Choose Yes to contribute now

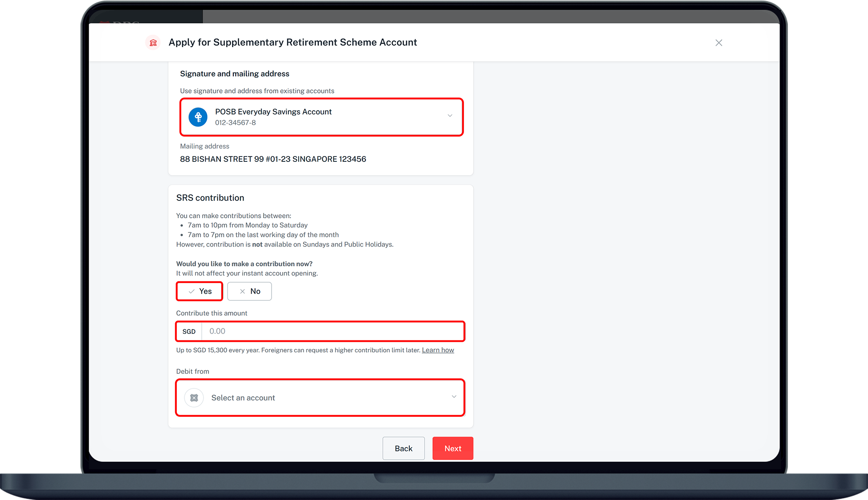click(x=200, y=292)
